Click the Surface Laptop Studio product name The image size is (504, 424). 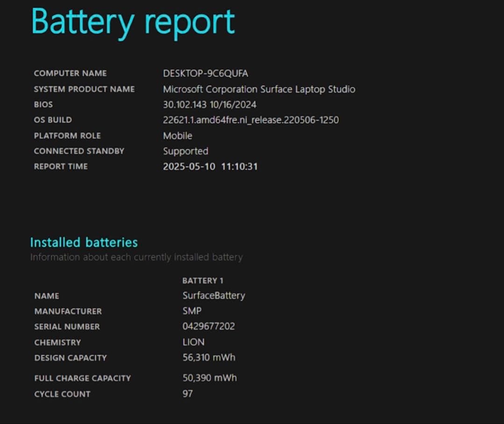click(259, 89)
